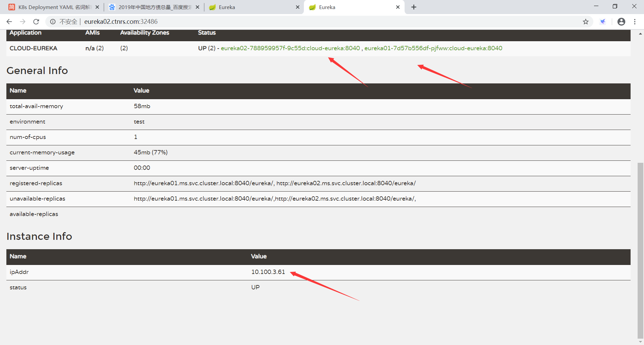Click ipAddr value 10.100.3.61
Viewport: 644px width, 345px height.
(x=268, y=272)
